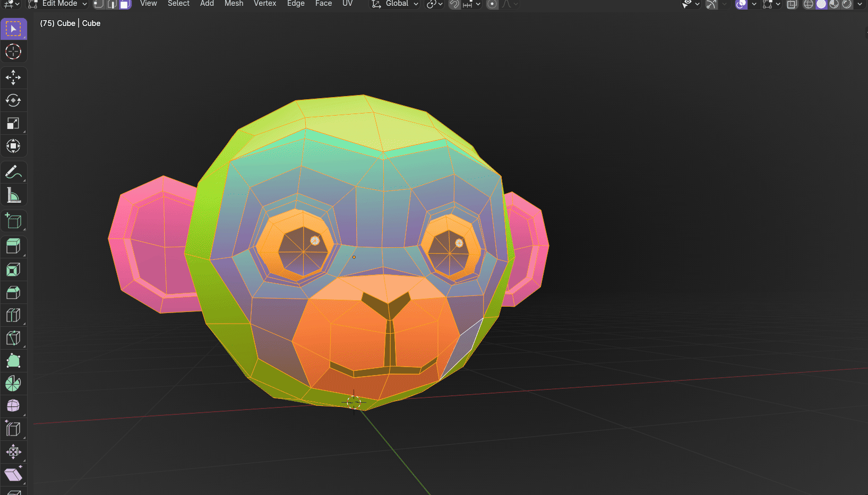Toggle snapping magnet on
868x495 pixels.
454,4
